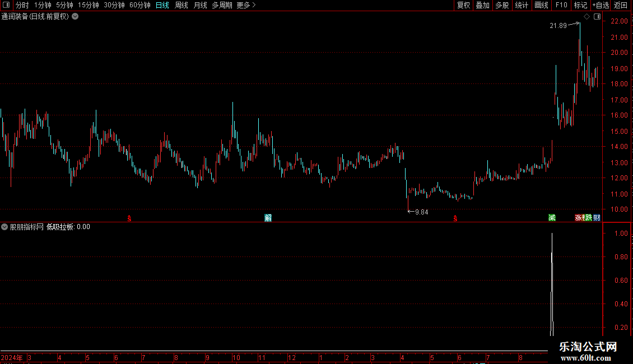Click the diamond icon above price axis
633x364 pixels.
pyautogui.click(x=587, y=17)
